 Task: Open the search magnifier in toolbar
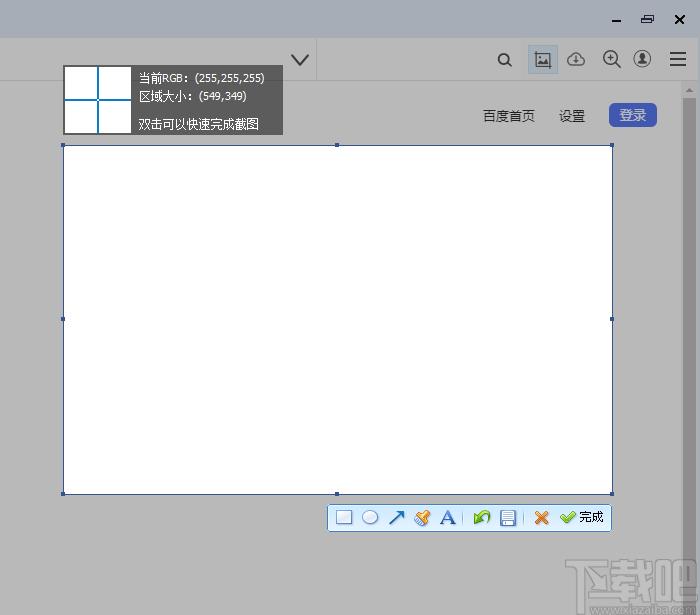(504, 59)
